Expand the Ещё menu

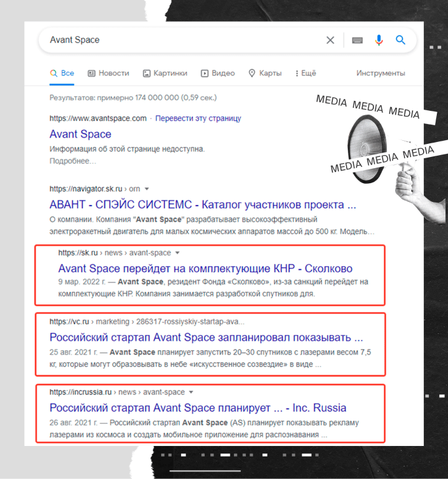[x=306, y=74]
